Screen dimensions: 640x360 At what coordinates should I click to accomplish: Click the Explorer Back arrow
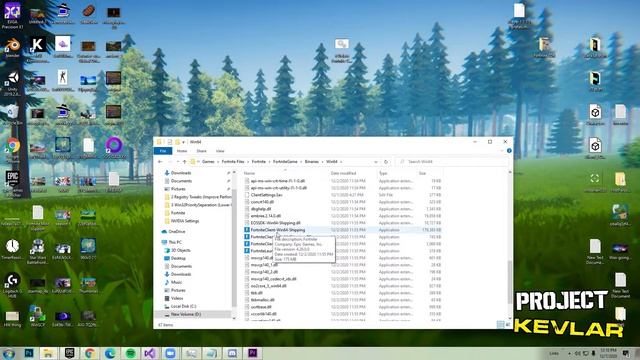160,162
